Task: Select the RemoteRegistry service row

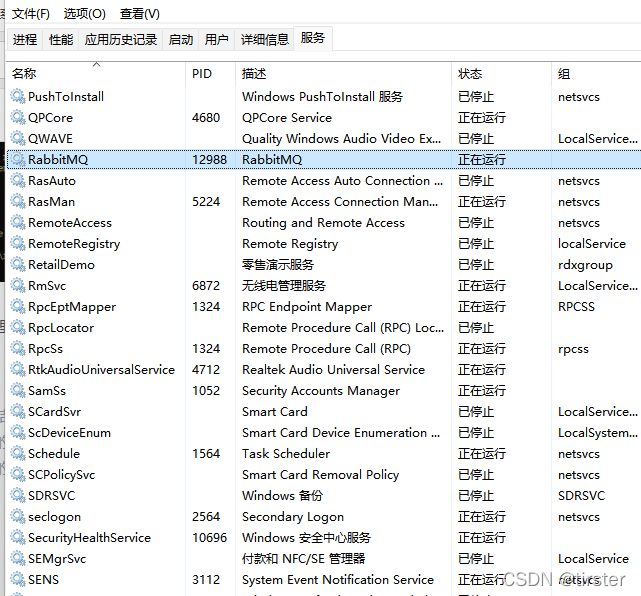Action: pyautogui.click(x=74, y=244)
